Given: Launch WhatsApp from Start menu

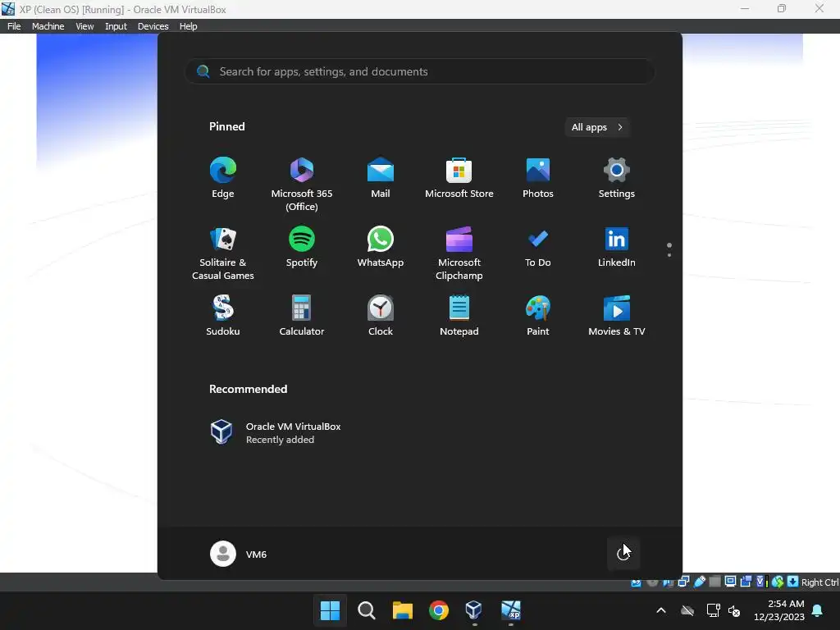Looking at the screenshot, I should 381,247.
